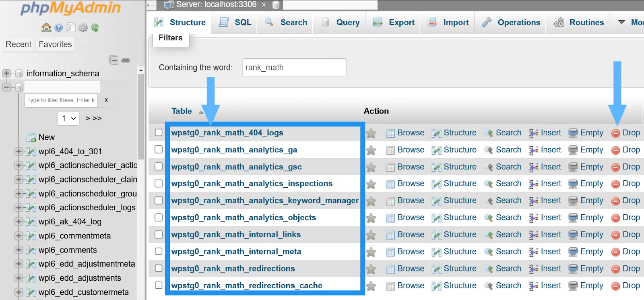This screenshot has width=644, height=300.
Task: Expand wpl6_404_to_301 tree node
Action: [19, 151]
